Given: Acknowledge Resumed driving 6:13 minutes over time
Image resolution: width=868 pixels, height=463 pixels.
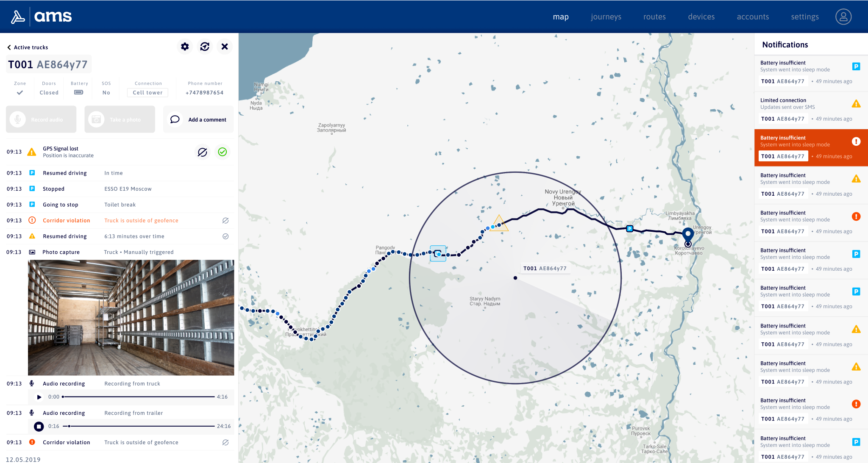Looking at the screenshot, I should [225, 236].
